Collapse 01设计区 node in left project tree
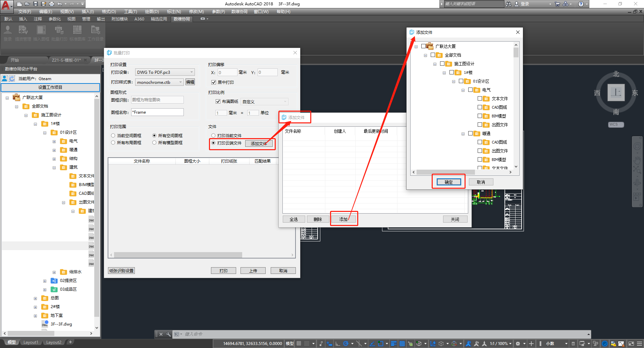The image size is (644, 348). point(45,132)
